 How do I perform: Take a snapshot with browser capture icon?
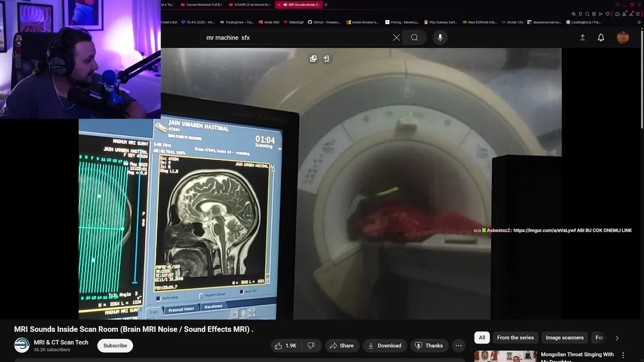[587, 14]
